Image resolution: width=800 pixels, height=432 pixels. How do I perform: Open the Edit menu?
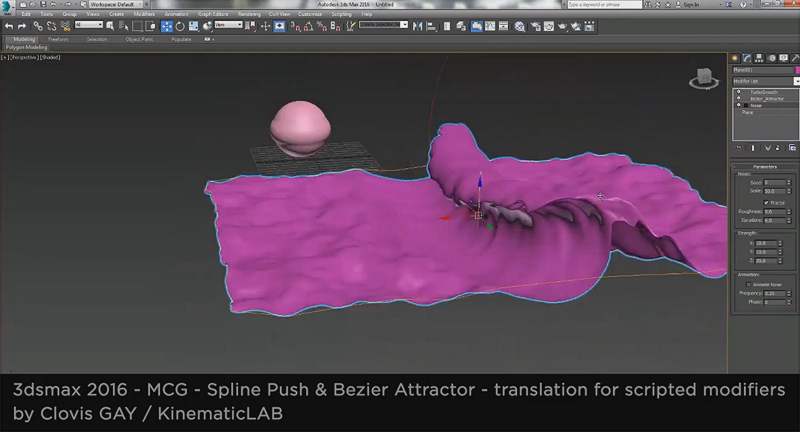point(26,14)
